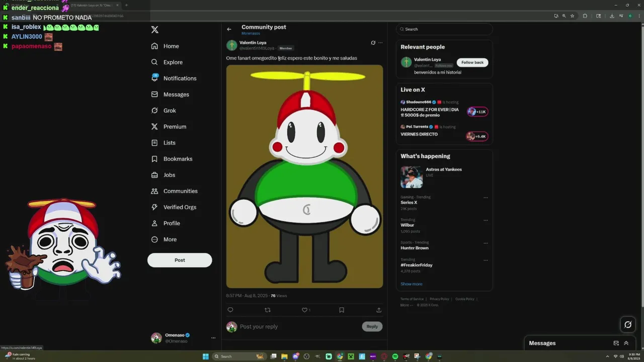Open File Explorer from the taskbar

point(284,356)
